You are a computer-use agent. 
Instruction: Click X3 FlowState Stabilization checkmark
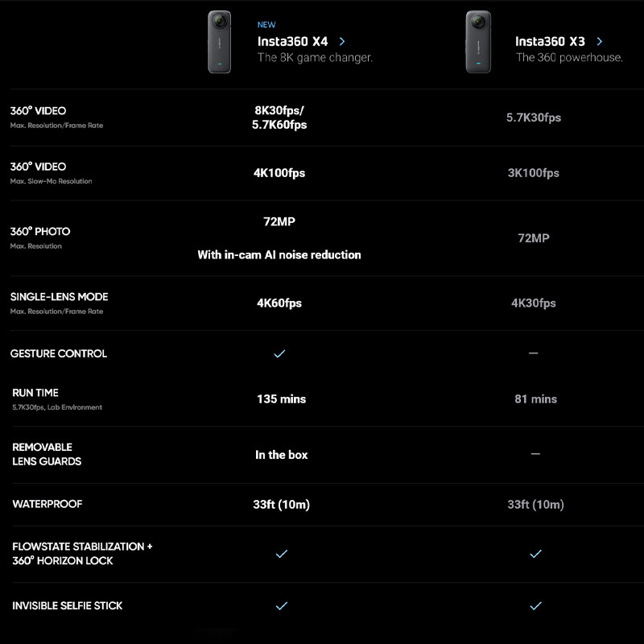tap(535, 554)
